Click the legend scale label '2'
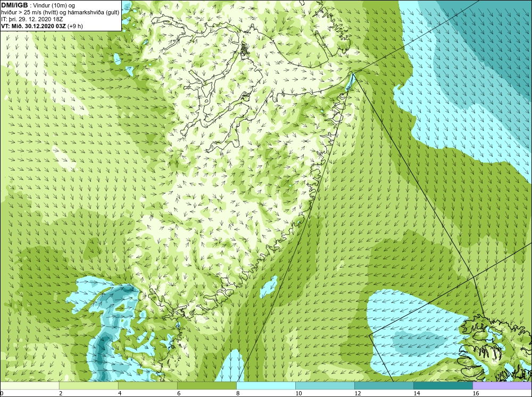Viewport: 532px width, 397px height. click(61, 393)
